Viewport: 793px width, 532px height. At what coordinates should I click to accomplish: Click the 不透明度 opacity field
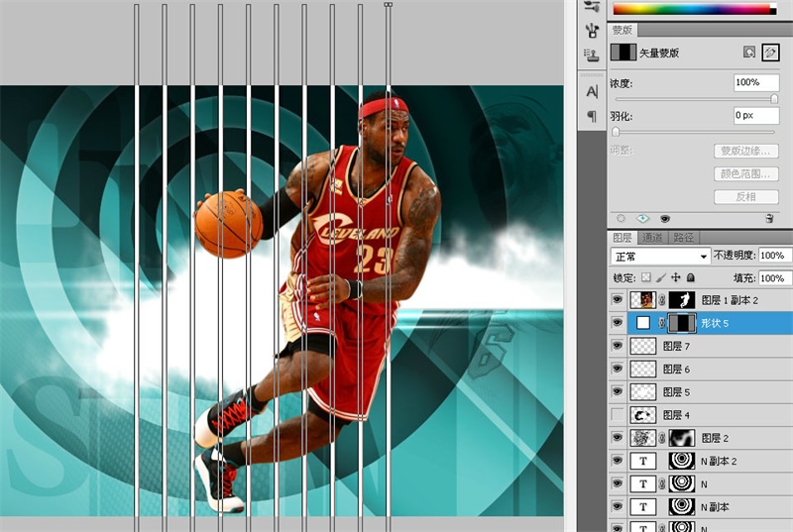click(x=773, y=257)
